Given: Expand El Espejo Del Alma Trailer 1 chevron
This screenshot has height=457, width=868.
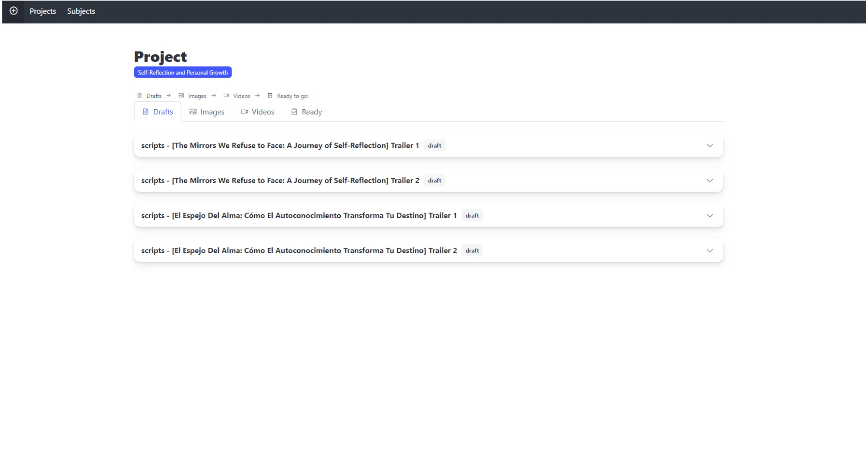Looking at the screenshot, I should tap(709, 216).
